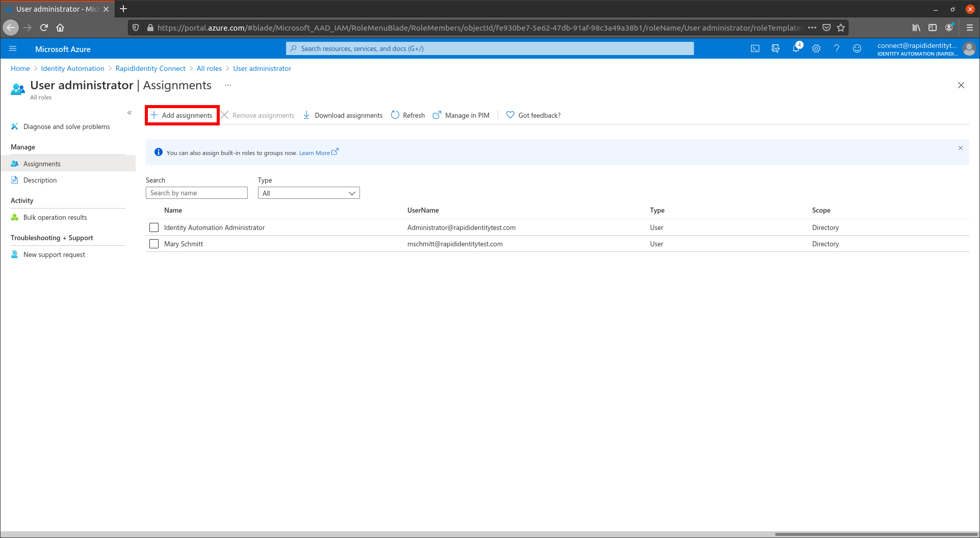Viewport: 980px width, 538px height.
Task: Close the User administrator browser tab
Action: [106, 9]
